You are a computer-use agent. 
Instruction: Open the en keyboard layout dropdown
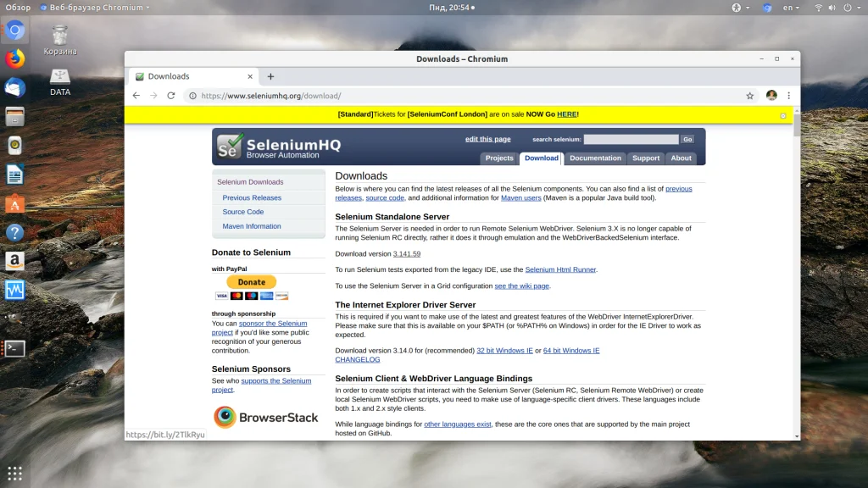tap(791, 7)
